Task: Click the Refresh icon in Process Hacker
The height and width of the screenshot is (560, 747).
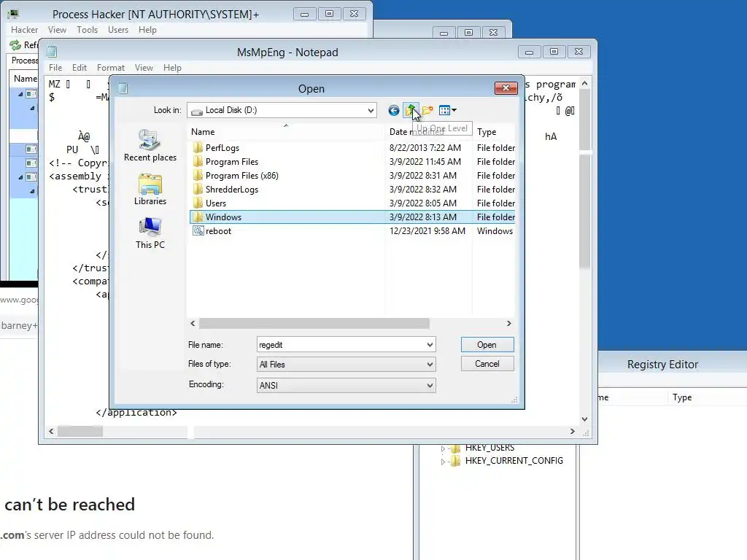Action: point(16,44)
